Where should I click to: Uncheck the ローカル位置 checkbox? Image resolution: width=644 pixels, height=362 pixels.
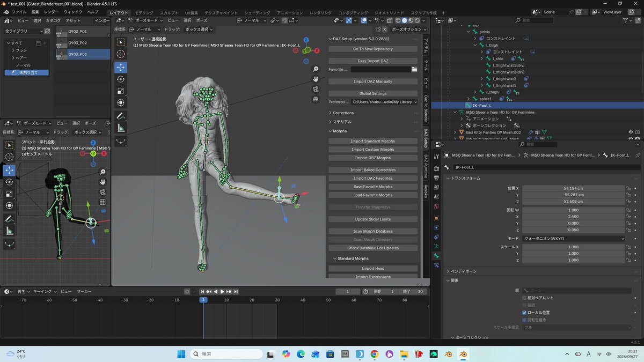[524, 312]
